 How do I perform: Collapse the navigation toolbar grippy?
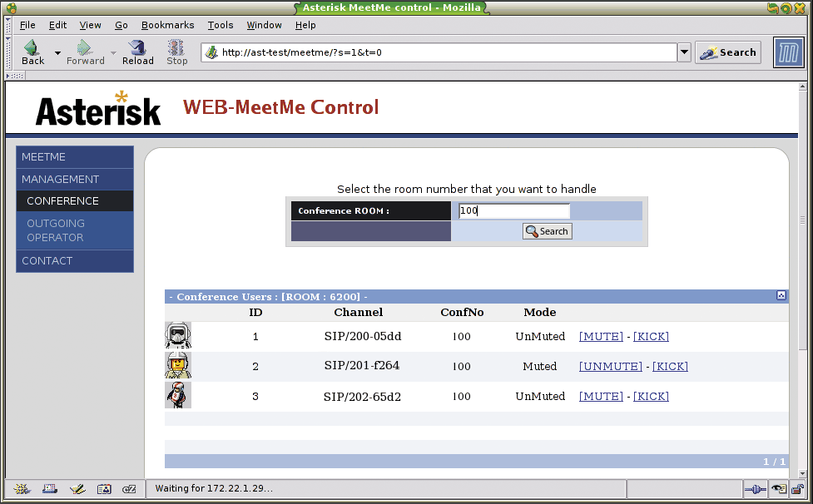(7, 52)
